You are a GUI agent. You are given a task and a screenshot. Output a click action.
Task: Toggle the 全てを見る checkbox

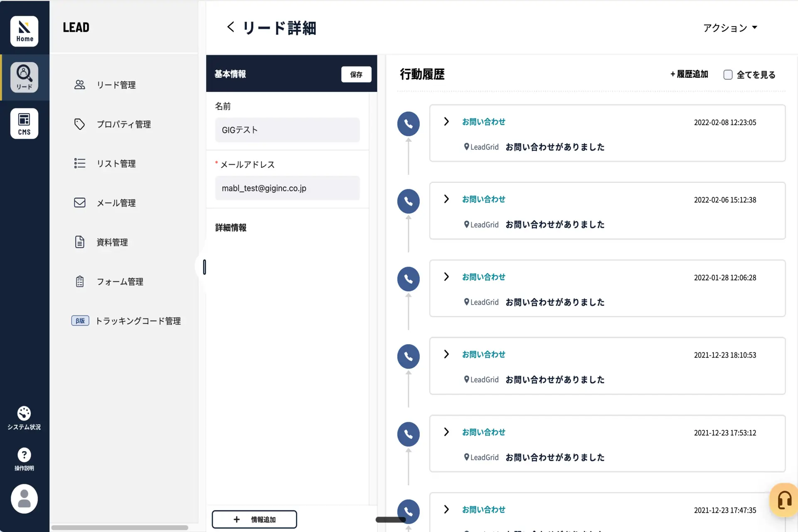[x=728, y=74]
